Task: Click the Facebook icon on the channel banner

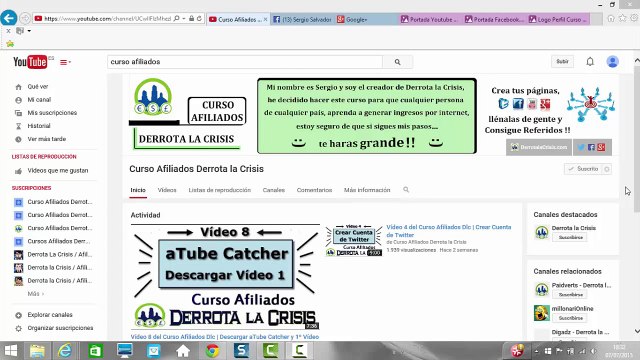Action: pyautogui.click(x=591, y=147)
